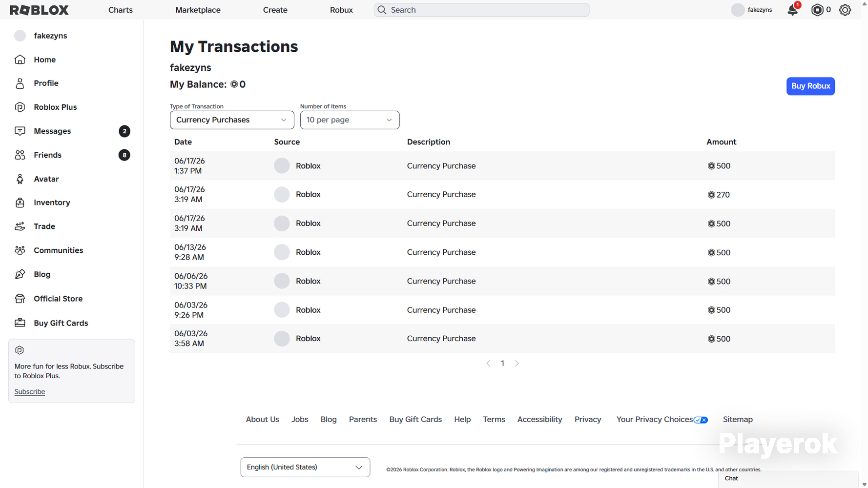This screenshot has height=488, width=868.
Task: Click the Search input field
Action: (481, 10)
